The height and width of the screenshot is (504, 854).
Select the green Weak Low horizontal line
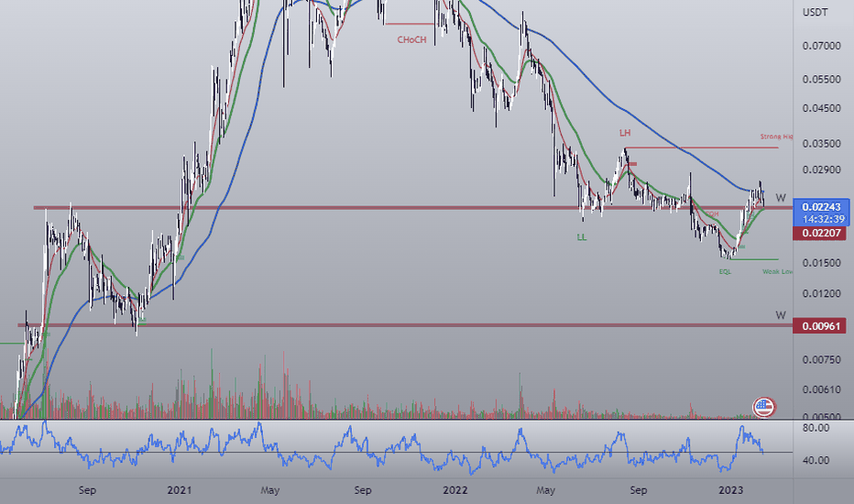(754, 259)
